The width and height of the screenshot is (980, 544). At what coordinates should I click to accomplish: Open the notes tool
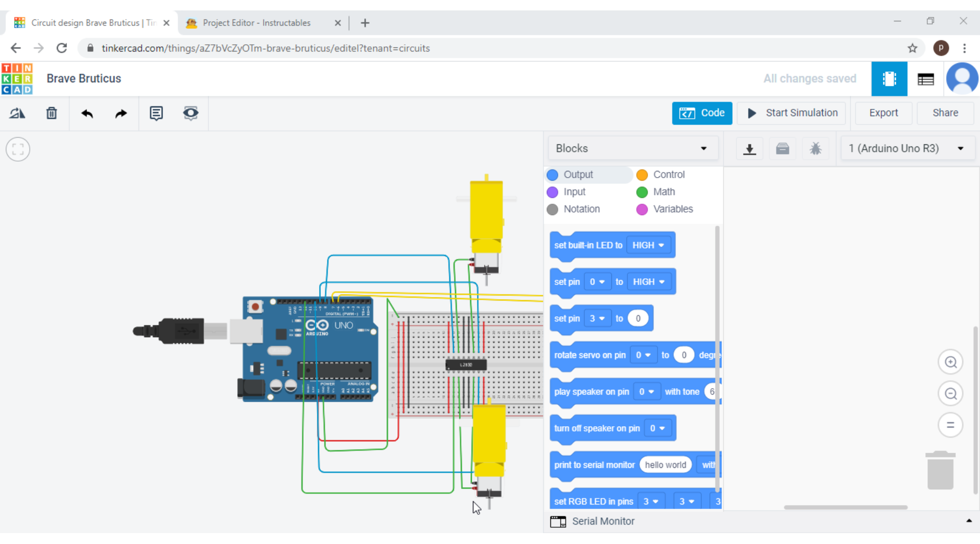click(x=156, y=113)
